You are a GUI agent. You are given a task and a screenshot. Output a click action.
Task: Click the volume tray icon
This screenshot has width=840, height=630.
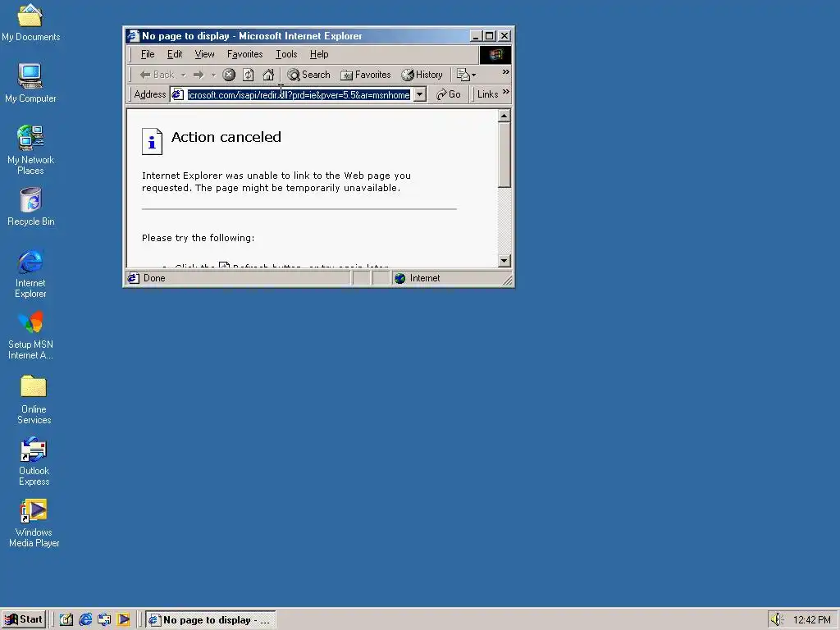click(778, 620)
